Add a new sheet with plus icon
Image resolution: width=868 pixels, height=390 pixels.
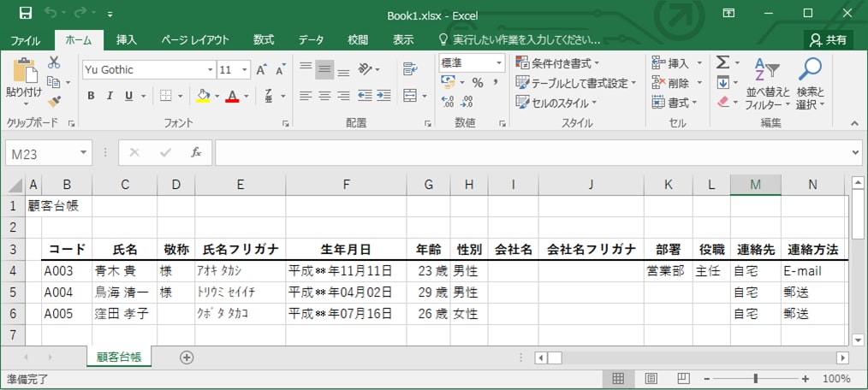coord(187,357)
